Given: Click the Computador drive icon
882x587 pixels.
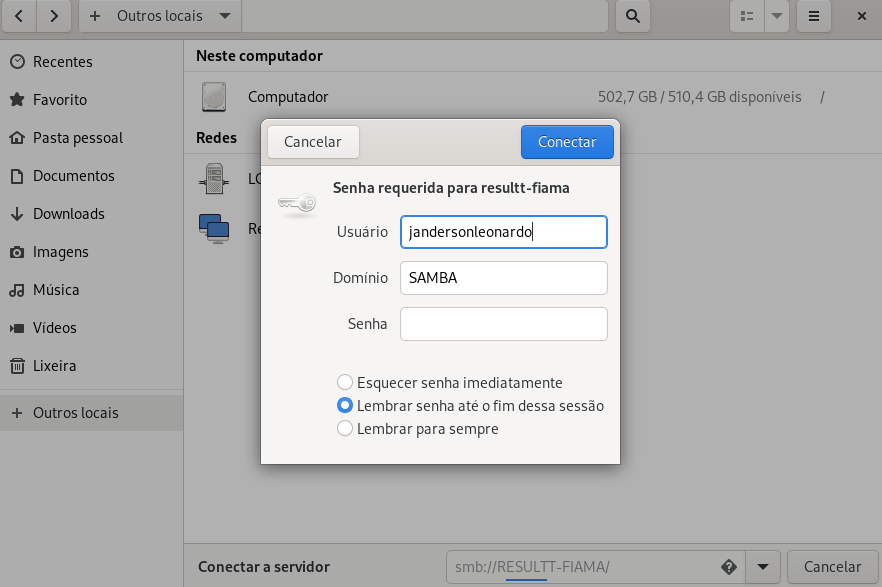Looking at the screenshot, I should 214,97.
